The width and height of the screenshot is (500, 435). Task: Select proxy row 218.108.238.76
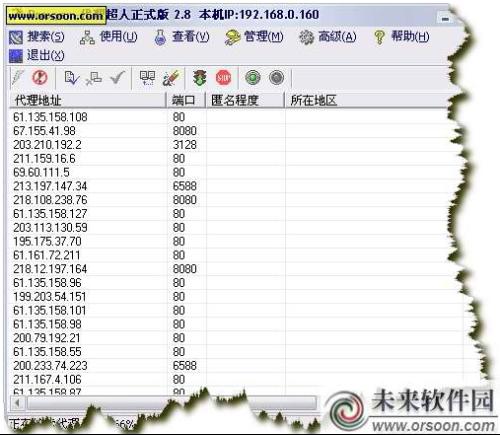pyautogui.click(x=230, y=200)
